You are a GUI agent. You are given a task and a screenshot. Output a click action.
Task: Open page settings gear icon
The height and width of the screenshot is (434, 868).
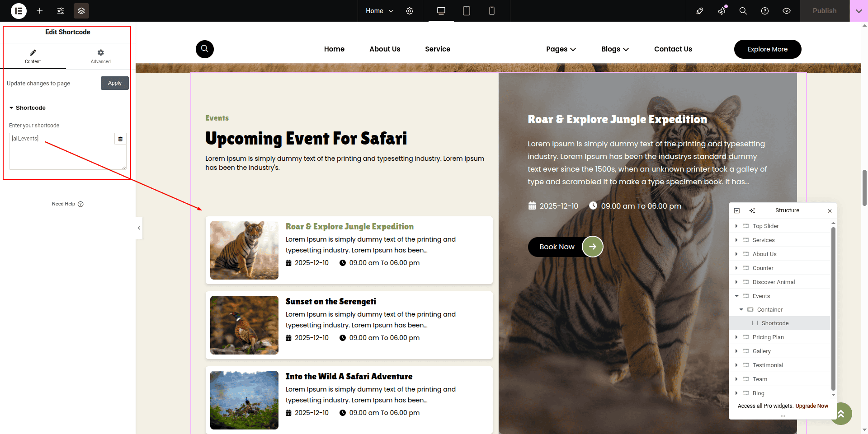pos(410,11)
